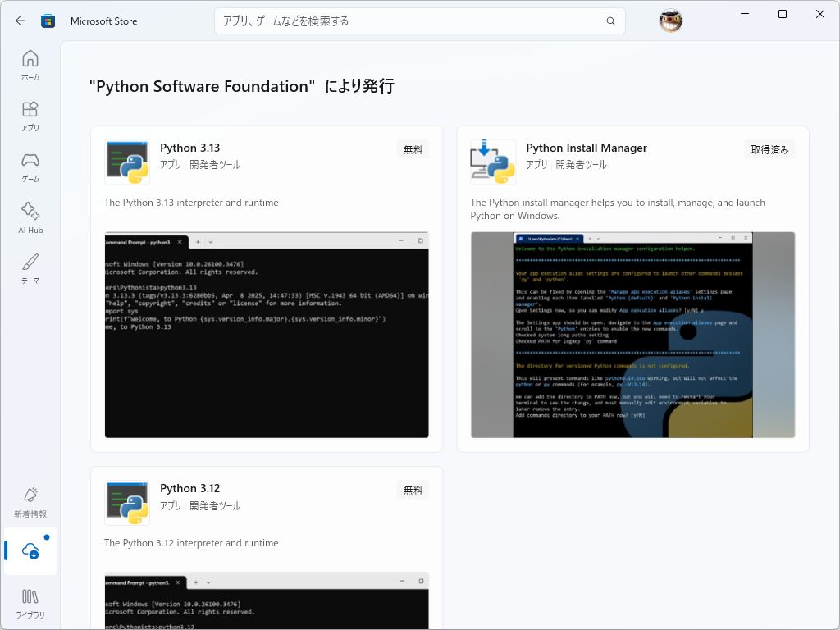Click 開発者ツール category under Python 3.12
Viewport: 840px width, 630px height.
(215, 505)
